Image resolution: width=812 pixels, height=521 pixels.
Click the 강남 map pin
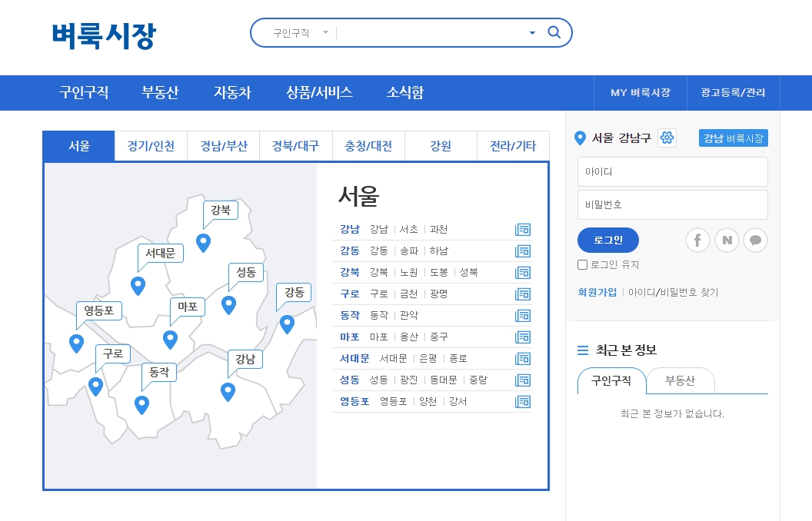tap(228, 392)
